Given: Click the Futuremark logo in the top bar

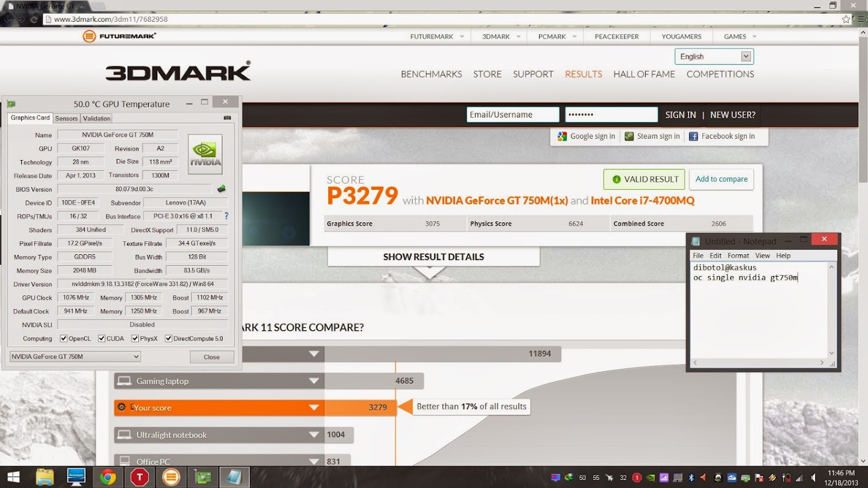Looking at the screenshot, I should click(120, 36).
